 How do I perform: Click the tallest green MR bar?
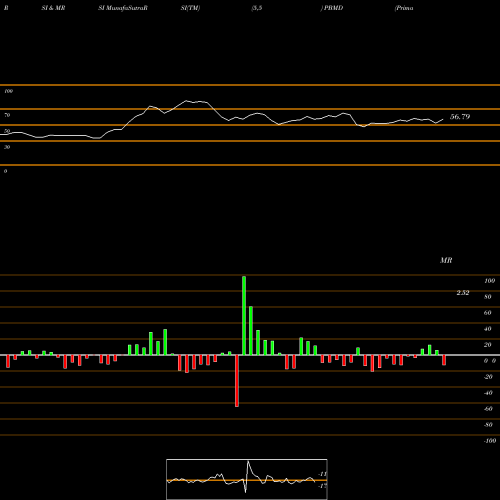[x=244, y=315]
